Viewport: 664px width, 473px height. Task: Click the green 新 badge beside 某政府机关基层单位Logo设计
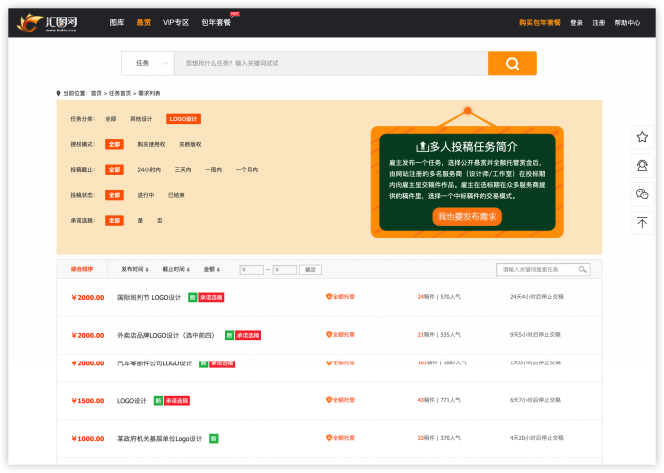click(214, 439)
